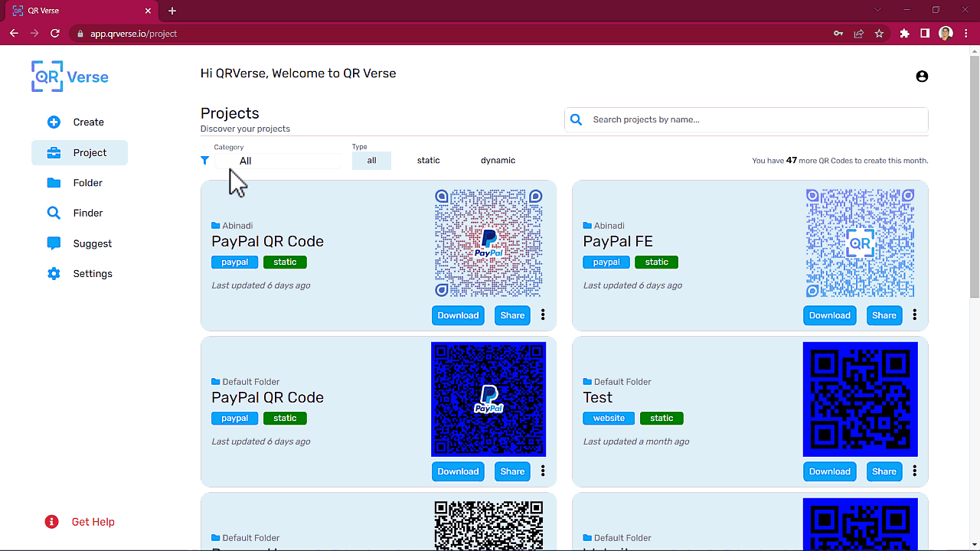Download the Abinadi PayPal QR Code
This screenshot has height=551, width=980.
458,315
